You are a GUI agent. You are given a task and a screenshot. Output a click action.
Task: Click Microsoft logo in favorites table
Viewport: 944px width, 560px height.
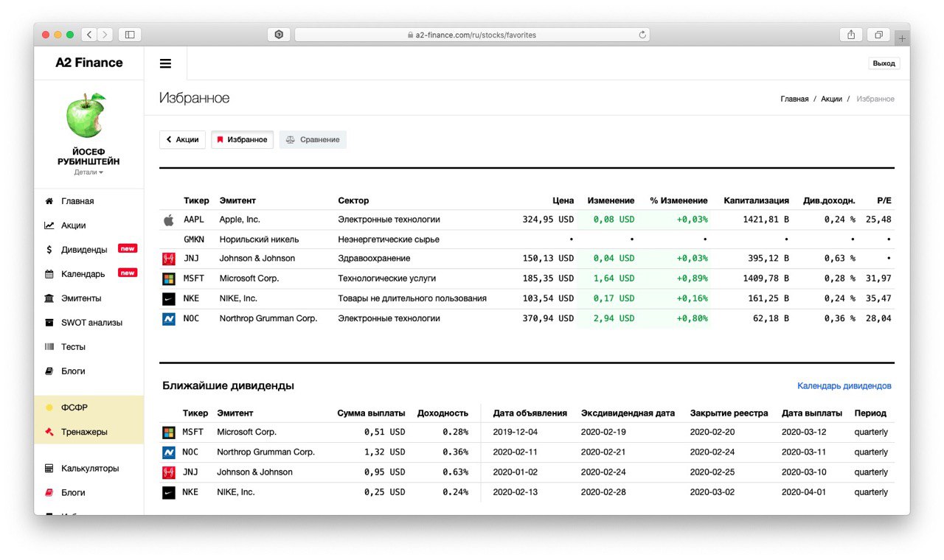(168, 279)
